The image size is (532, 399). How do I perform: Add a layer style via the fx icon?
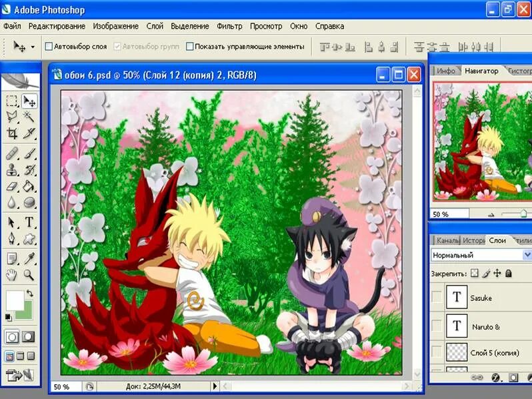click(495, 378)
